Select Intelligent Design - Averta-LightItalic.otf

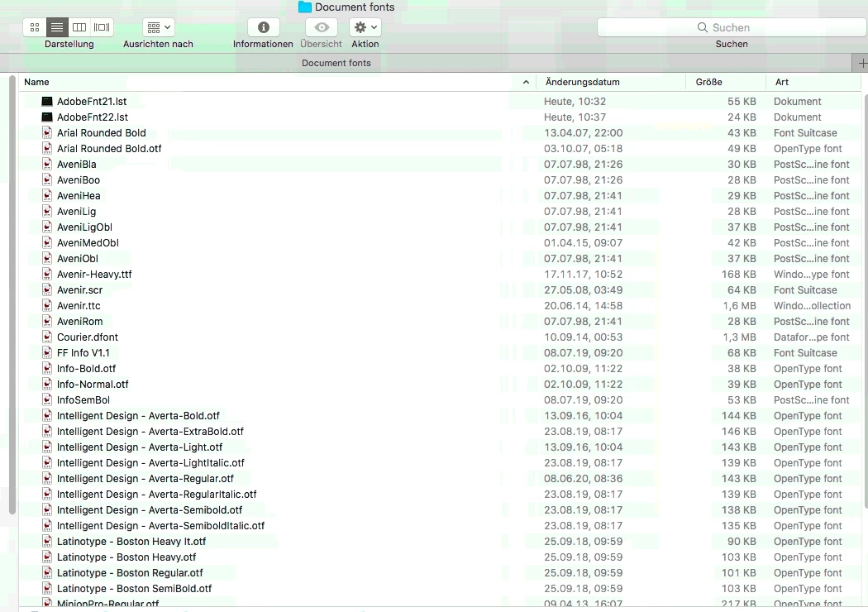coord(150,462)
